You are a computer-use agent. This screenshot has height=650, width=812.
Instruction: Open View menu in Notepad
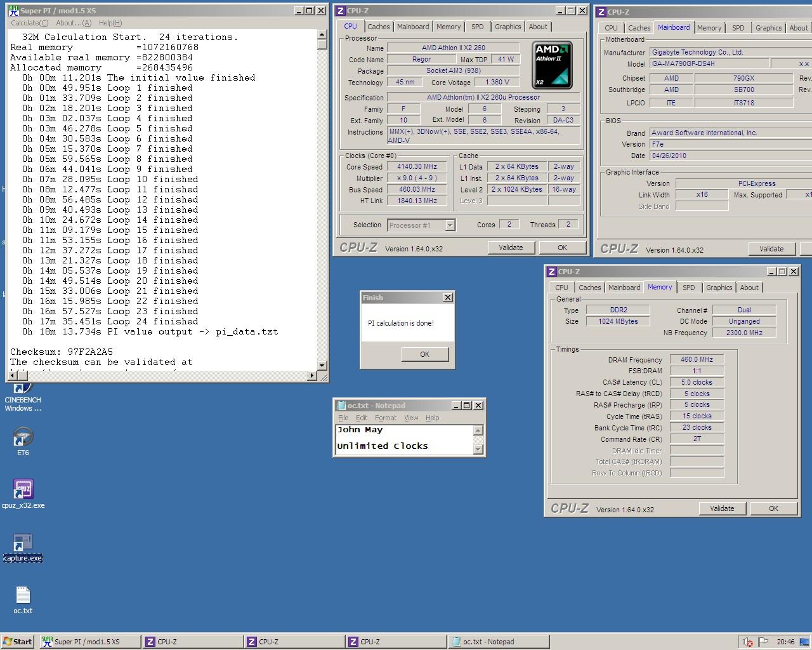[x=411, y=418]
